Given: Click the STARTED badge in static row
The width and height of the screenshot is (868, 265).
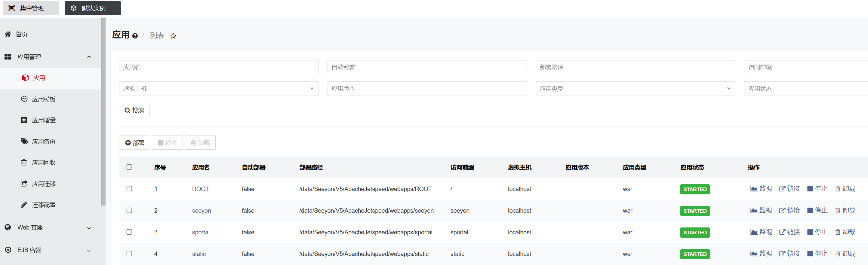Looking at the screenshot, I should click(x=695, y=254).
